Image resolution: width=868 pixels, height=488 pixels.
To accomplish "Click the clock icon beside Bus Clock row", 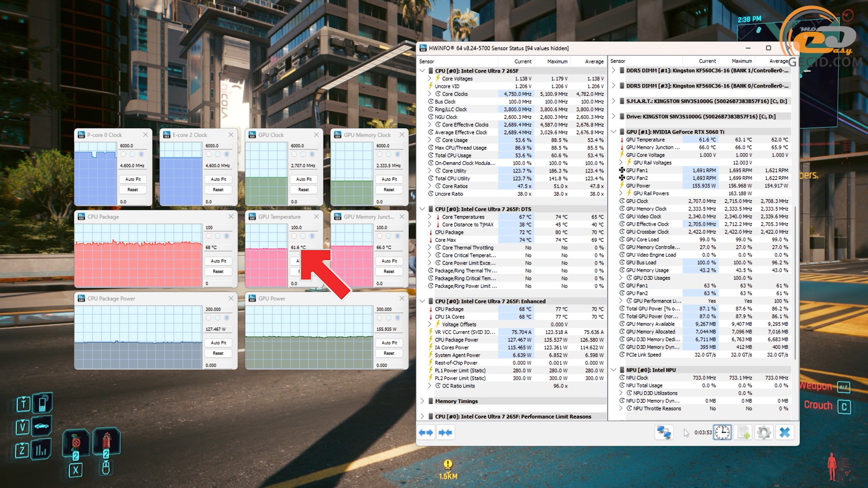I will [431, 102].
